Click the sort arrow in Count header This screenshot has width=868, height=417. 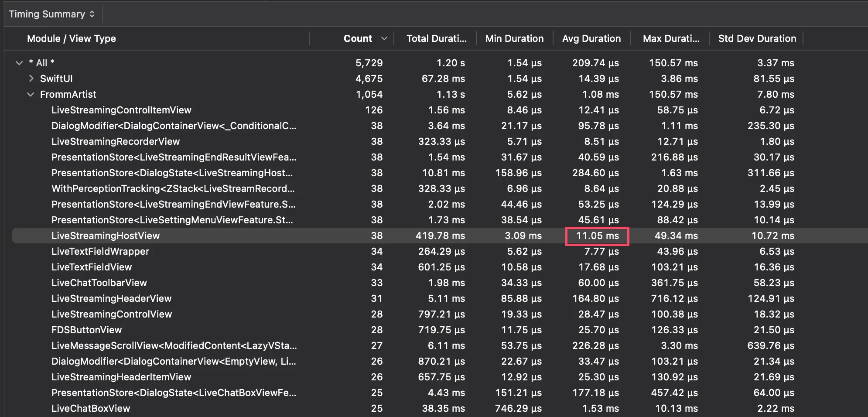point(384,38)
